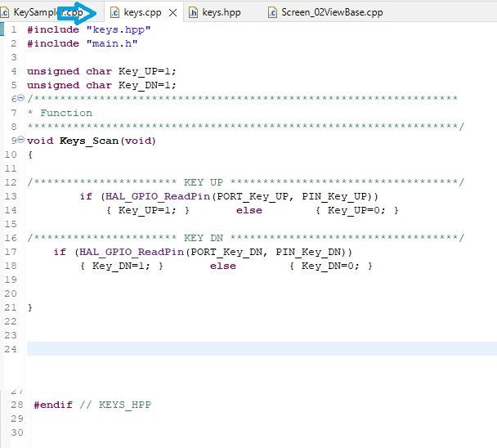Viewport: 497px width, 448px height.
Task: Click Key_UP=1 assignment on line 14
Action: [147, 211]
